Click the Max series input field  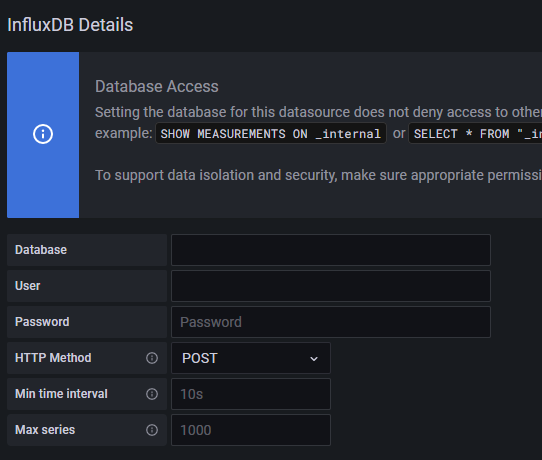[251, 430]
